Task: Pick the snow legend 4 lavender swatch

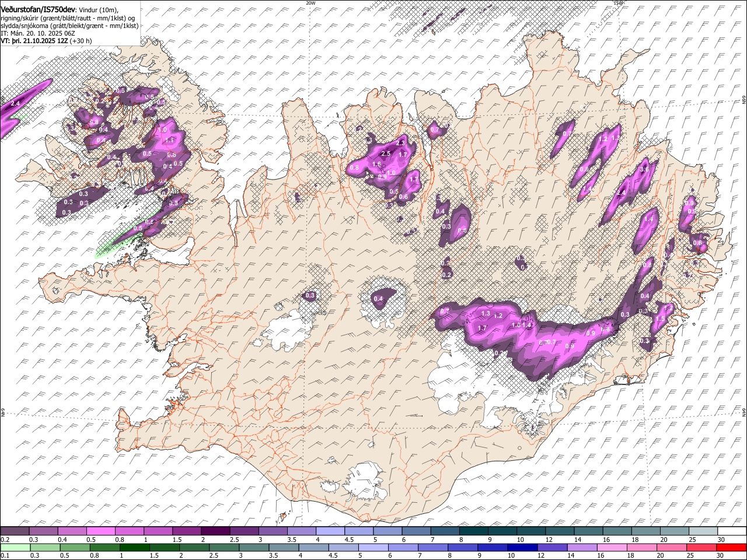Action: [x=330, y=531]
